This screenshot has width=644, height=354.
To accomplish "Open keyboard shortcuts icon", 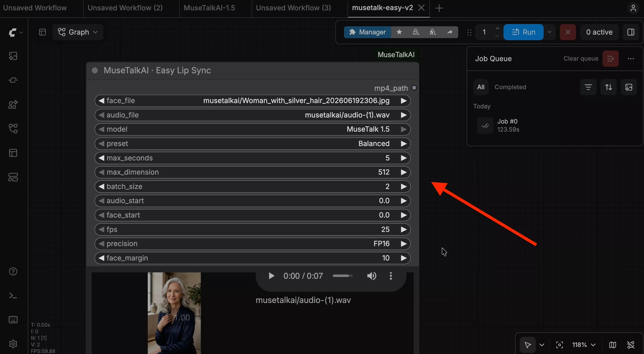I will tap(13, 320).
